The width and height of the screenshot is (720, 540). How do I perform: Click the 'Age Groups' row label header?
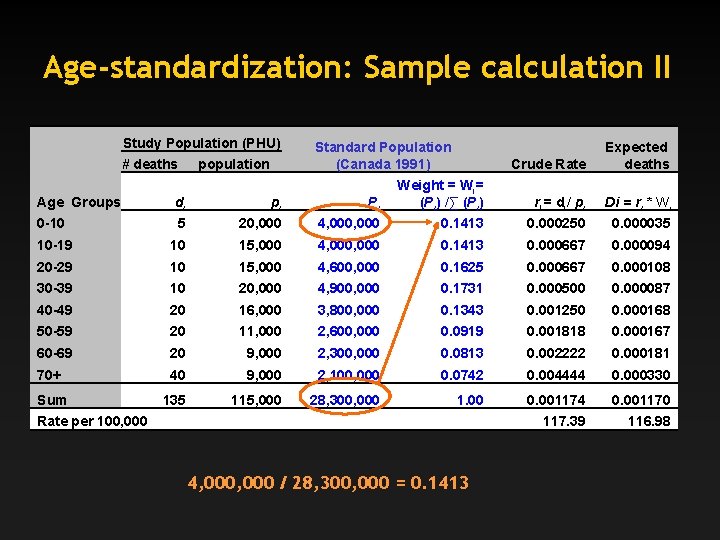point(78,202)
